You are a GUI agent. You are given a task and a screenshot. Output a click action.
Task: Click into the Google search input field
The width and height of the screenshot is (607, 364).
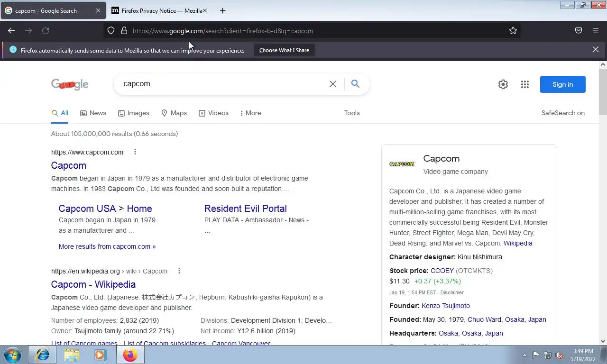(223, 84)
